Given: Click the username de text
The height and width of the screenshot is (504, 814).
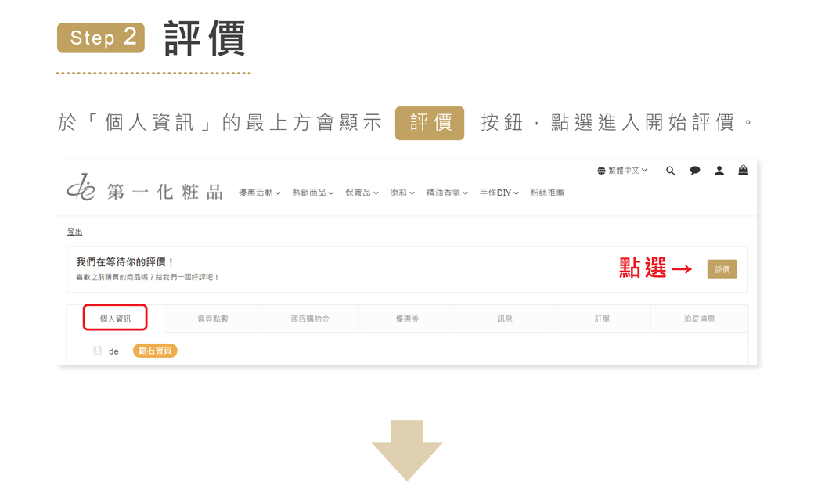Looking at the screenshot, I should (x=113, y=351).
